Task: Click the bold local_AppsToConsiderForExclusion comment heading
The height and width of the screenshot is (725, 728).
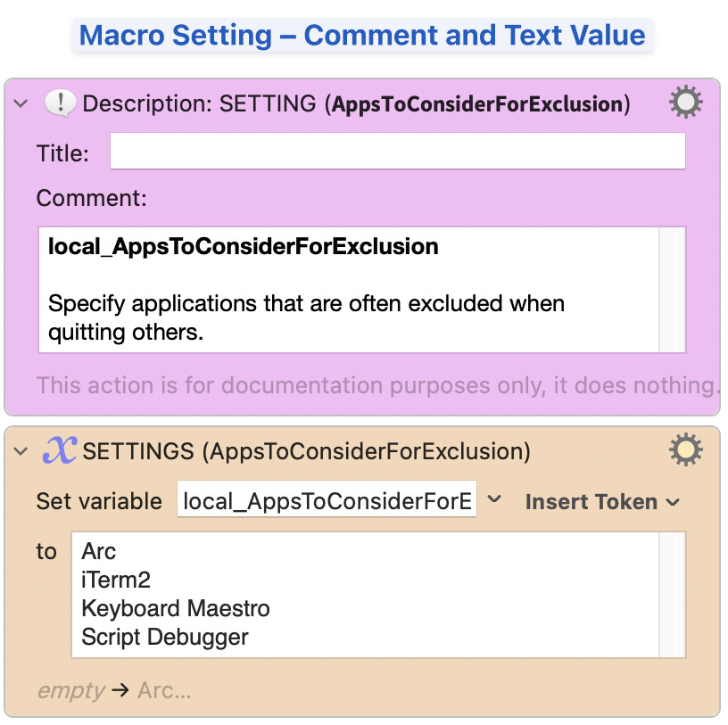Action: click(x=243, y=247)
